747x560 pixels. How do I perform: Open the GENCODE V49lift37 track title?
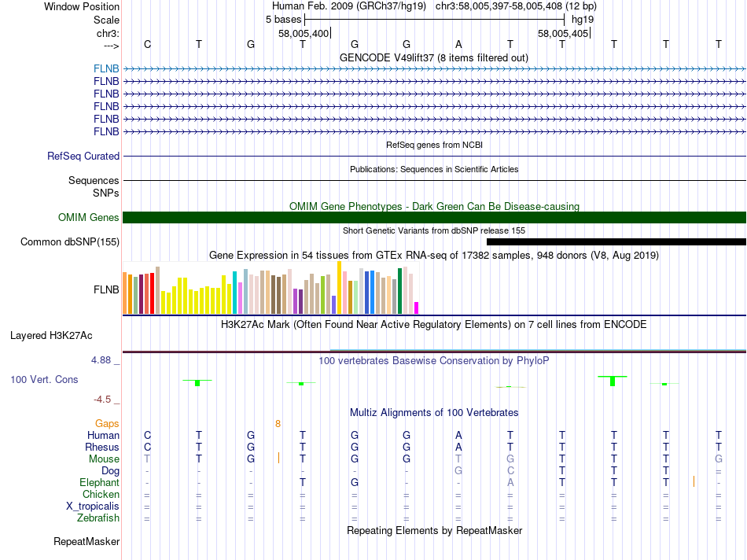[x=433, y=57]
